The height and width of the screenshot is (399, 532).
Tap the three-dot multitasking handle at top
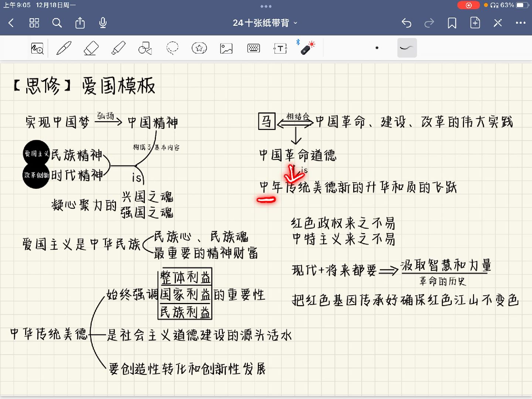point(266,6)
